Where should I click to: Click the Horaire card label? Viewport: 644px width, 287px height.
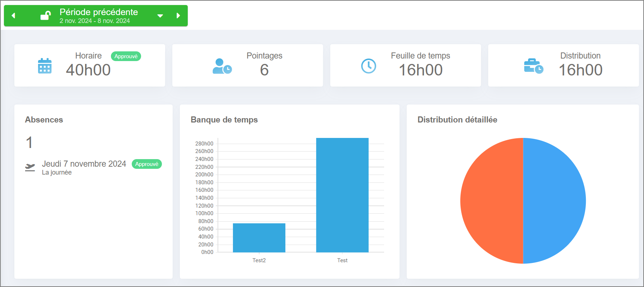88,56
